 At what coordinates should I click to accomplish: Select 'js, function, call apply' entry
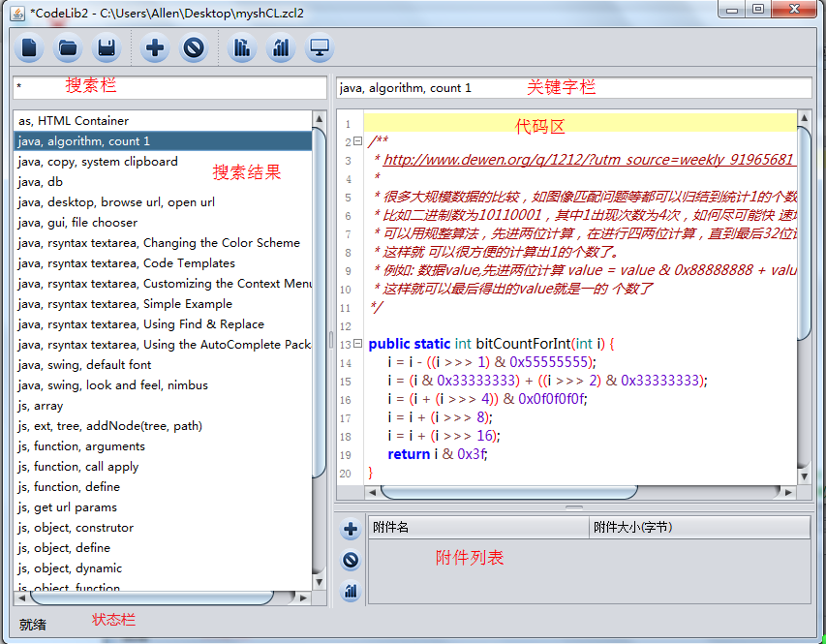point(163,467)
